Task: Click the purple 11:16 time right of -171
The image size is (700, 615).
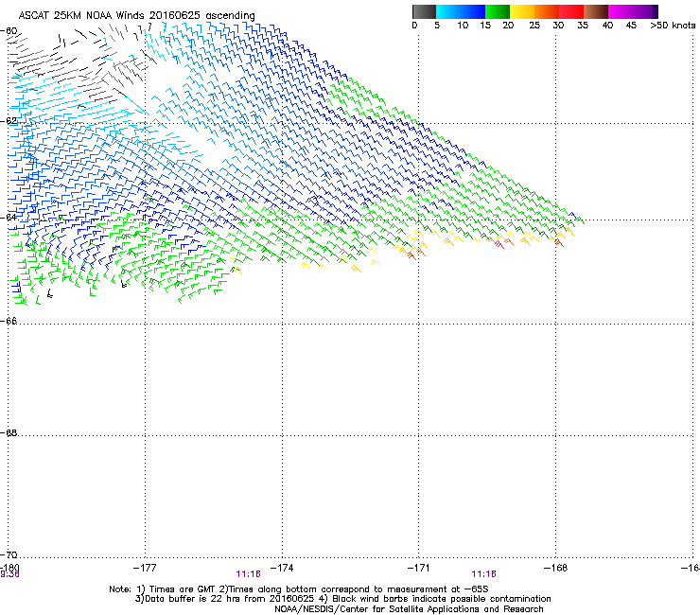Action: point(484,574)
